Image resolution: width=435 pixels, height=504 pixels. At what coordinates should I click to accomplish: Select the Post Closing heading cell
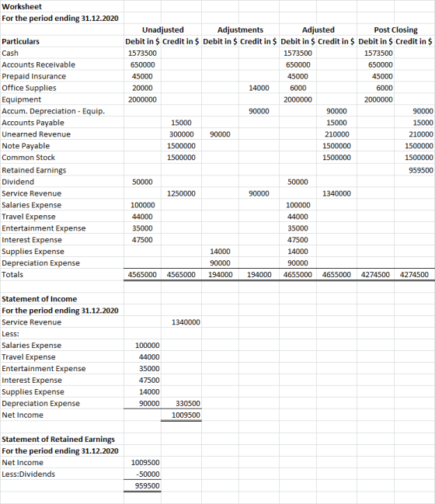tap(396, 30)
